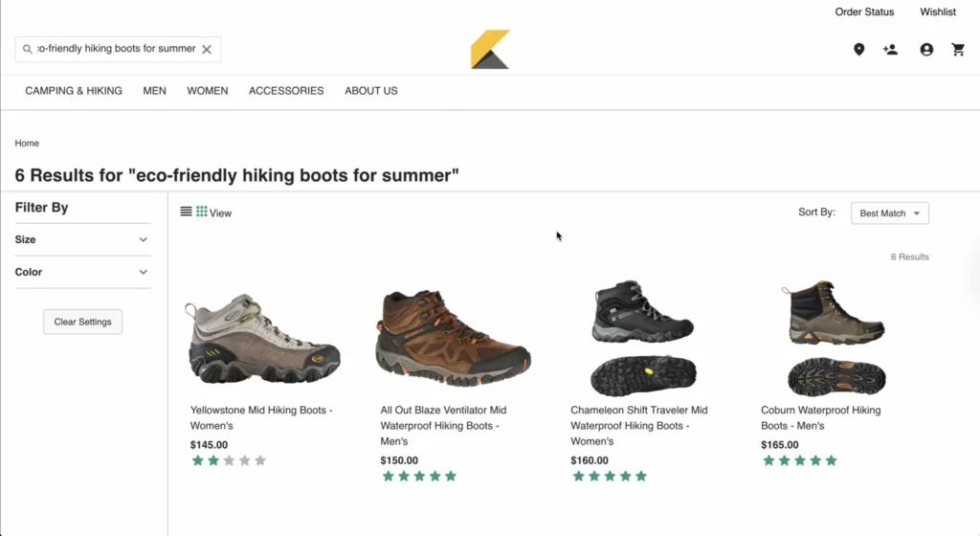Image resolution: width=980 pixels, height=536 pixels.
Task: Go to Order Status page
Action: pos(864,11)
